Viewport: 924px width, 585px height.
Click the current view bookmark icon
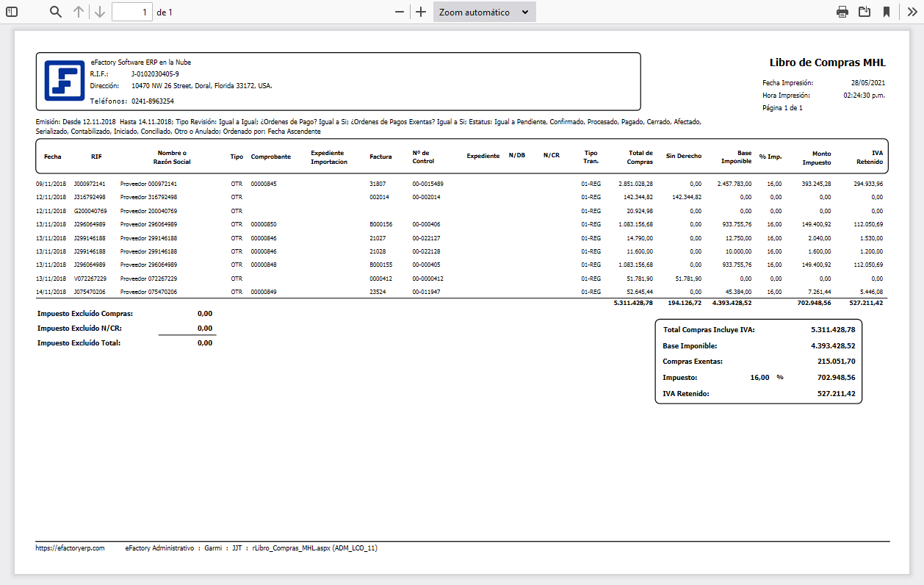click(887, 12)
